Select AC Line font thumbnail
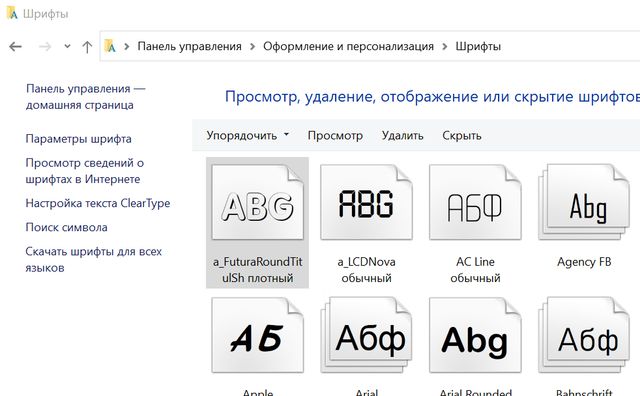The width and height of the screenshot is (640, 396). [475, 203]
